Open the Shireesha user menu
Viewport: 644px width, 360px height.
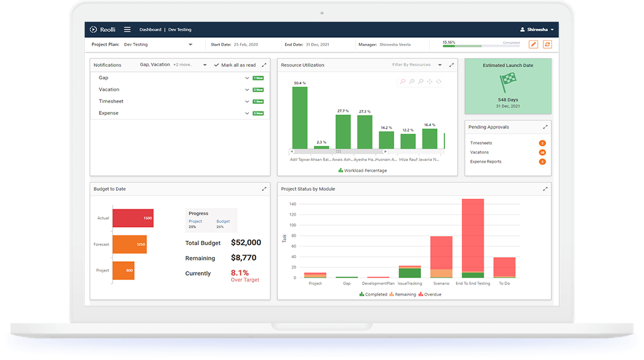click(536, 30)
